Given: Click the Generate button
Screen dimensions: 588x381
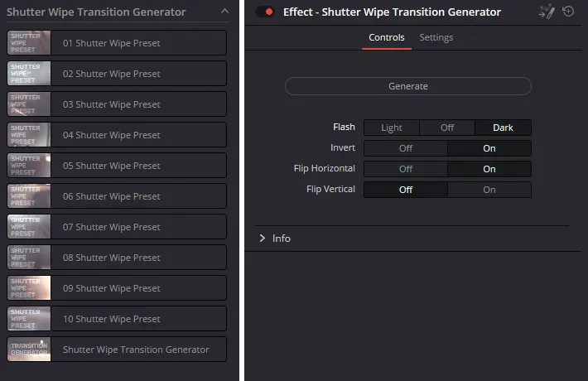Looking at the screenshot, I should (x=408, y=86).
